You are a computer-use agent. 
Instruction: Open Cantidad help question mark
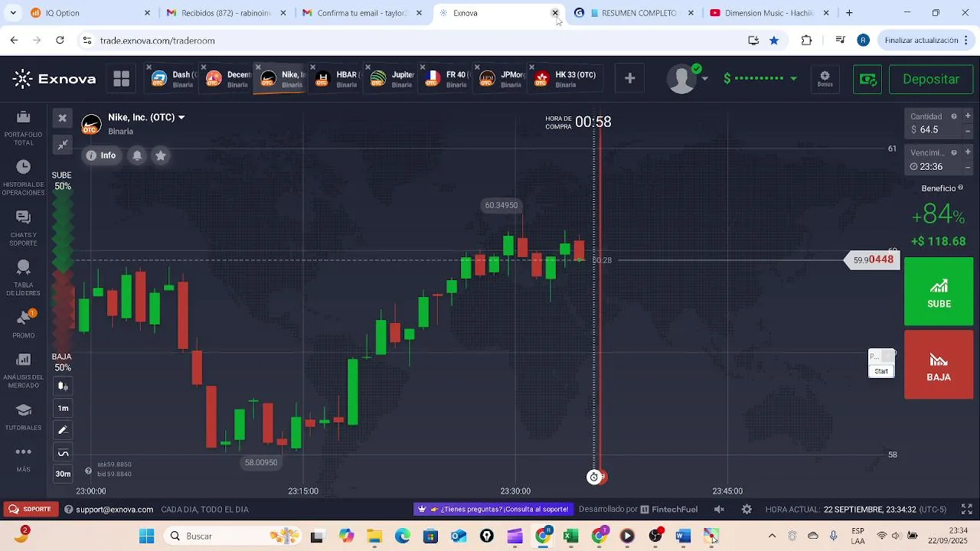click(954, 116)
